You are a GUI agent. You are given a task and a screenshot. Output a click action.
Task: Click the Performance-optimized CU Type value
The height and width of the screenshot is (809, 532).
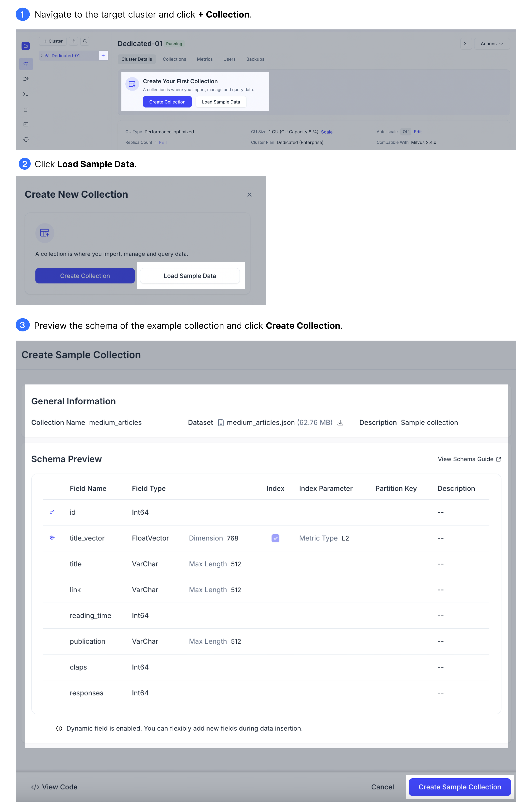tap(169, 132)
